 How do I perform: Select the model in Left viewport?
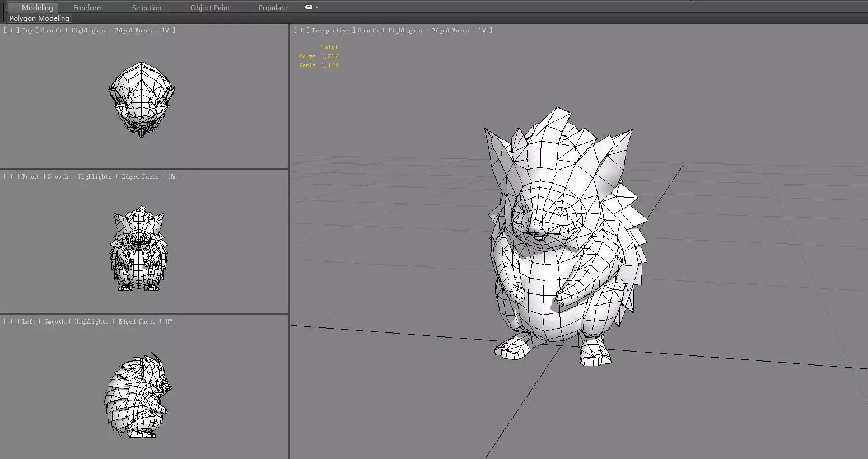138,395
